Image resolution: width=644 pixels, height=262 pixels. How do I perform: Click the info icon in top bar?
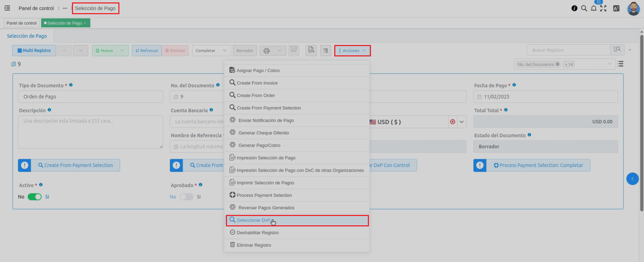pos(574,9)
